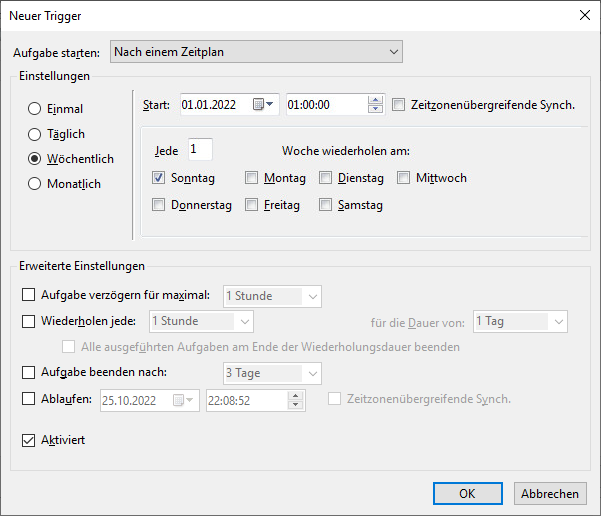This screenshot has height=516, width=601.
Task: Open the 1 Stunde delay dropdown
Action: click(x=272, y=296)
